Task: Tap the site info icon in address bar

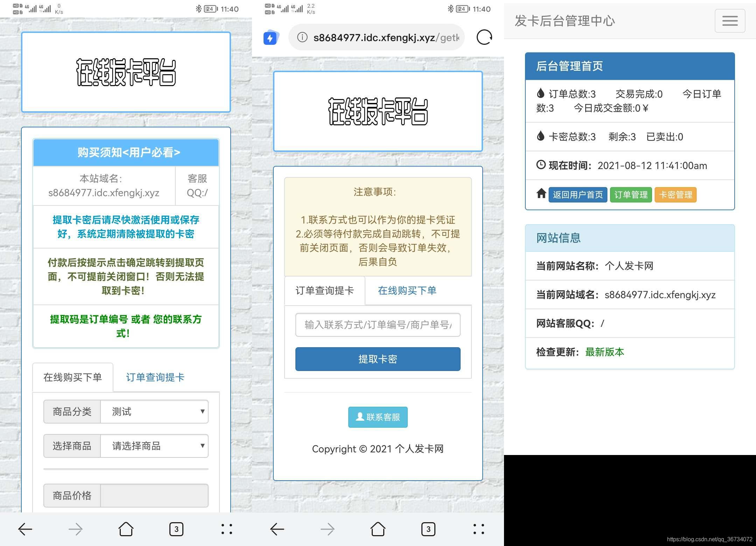Action: pyautogui.click(x=302, y=37)
